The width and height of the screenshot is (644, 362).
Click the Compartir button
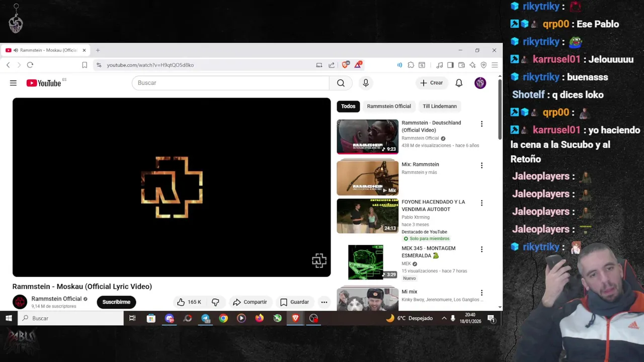(x=250, y=302)
